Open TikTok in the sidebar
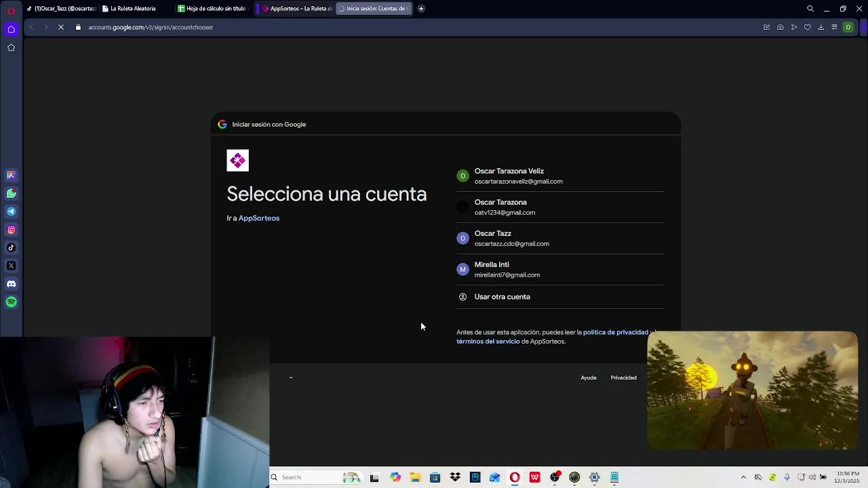Screen dimensions: 868x488 [11, 247]
